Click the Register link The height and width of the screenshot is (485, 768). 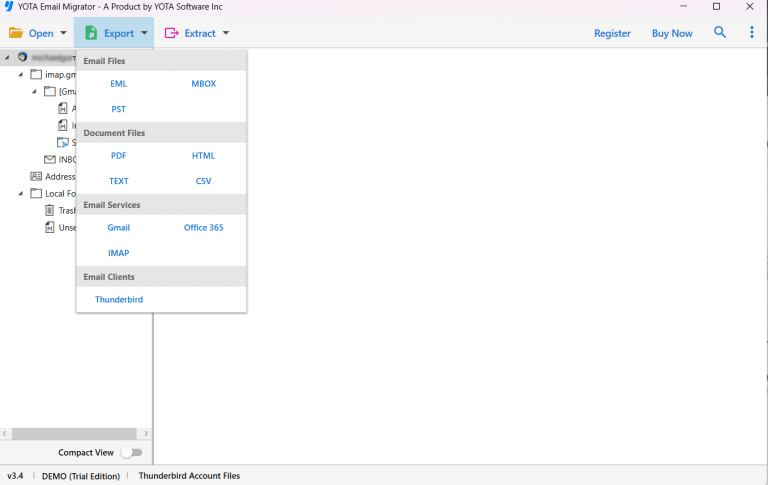click(x=612, y=33)
